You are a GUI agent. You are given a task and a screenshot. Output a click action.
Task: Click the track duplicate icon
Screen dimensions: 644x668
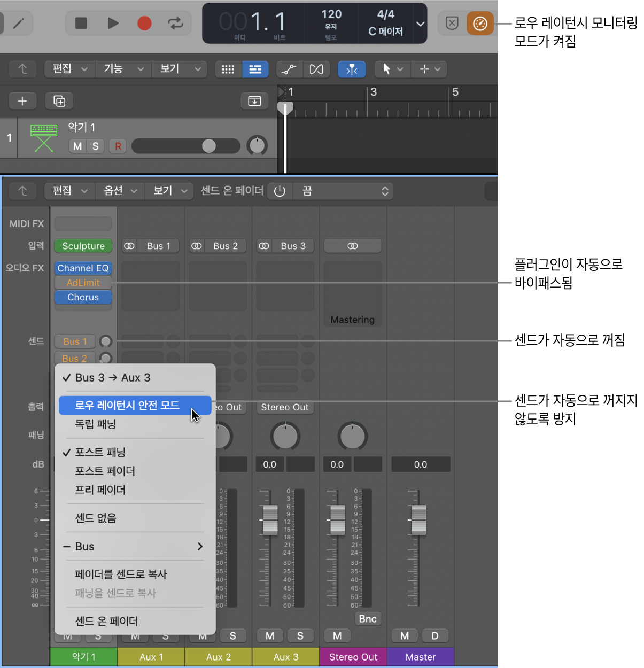(59, 100)
